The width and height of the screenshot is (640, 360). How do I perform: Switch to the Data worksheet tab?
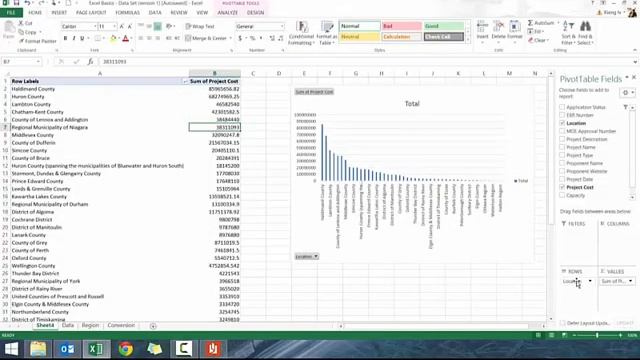[x=68, y=325]
